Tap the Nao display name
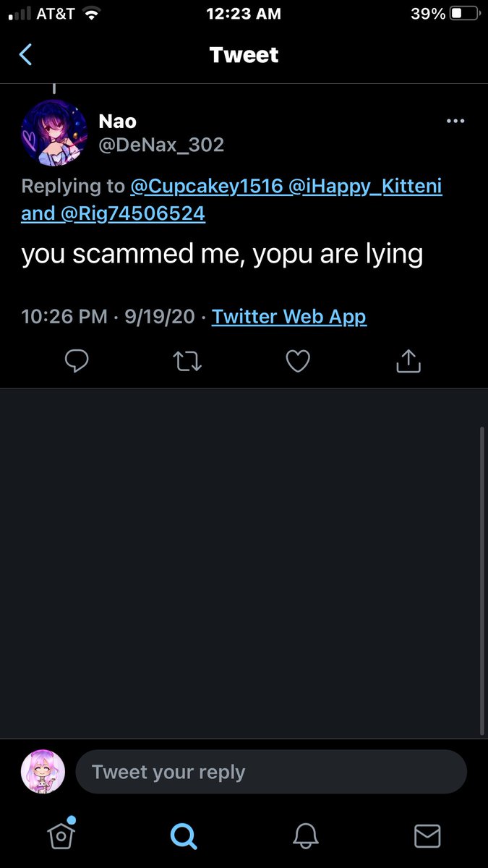The image size is (488, 868). [118, 121]
